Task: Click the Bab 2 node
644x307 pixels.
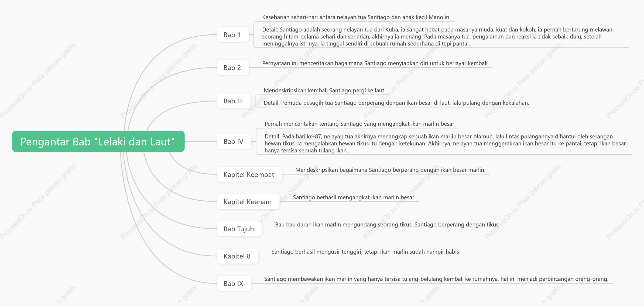Action: click(233, 68)
